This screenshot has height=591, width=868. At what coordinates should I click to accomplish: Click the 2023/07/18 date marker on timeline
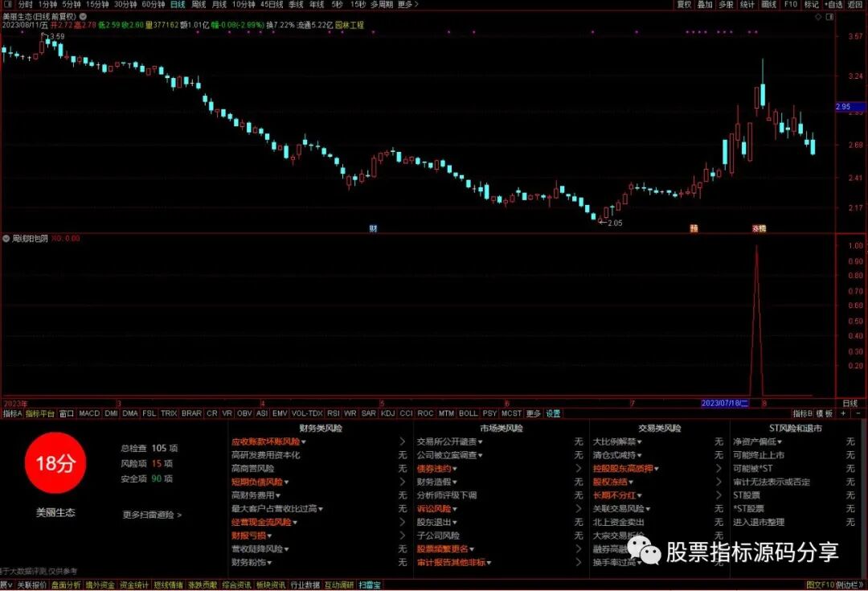tap(725, 403)
